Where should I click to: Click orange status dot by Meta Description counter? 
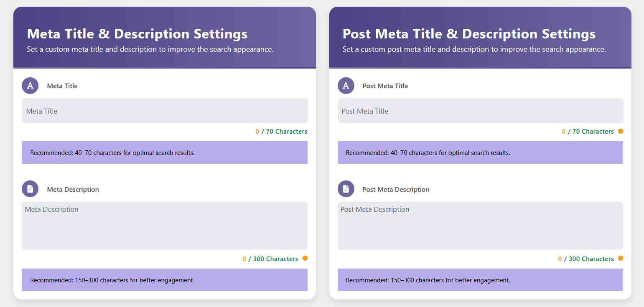click(x=305, y=258)
